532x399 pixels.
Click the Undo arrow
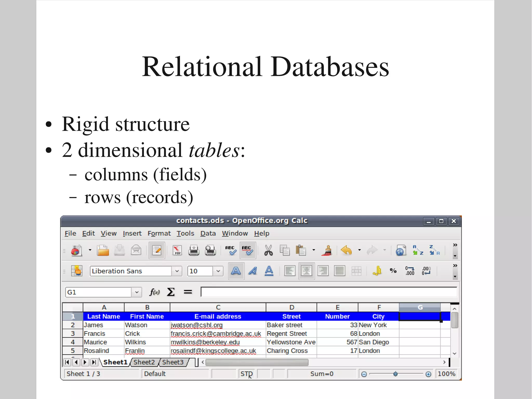(346, 251)
